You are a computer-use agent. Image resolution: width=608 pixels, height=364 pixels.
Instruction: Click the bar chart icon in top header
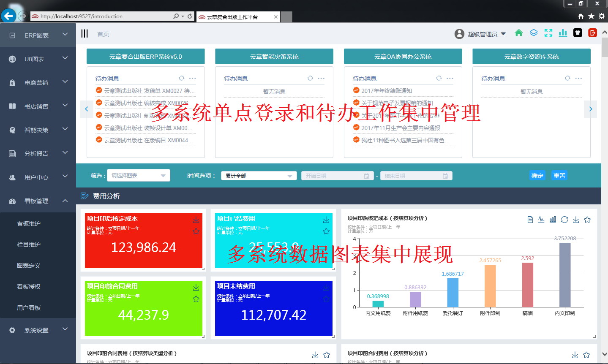[563, 33]
